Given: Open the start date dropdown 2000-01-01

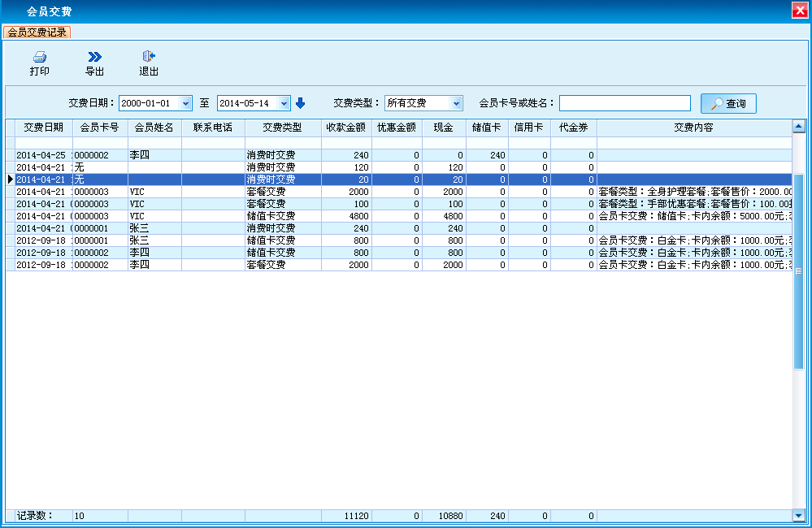Looking at the screenshot, I should pos(185,103).
